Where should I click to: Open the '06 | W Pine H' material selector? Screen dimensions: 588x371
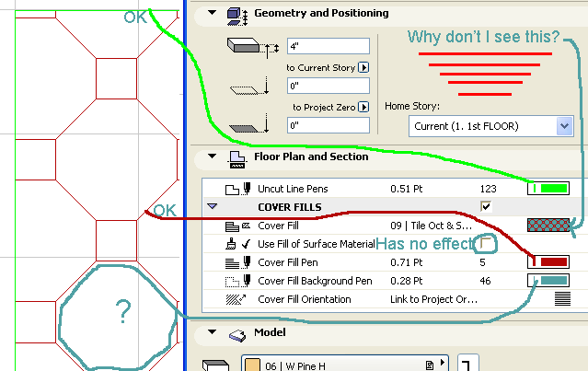tap(345, 363)
